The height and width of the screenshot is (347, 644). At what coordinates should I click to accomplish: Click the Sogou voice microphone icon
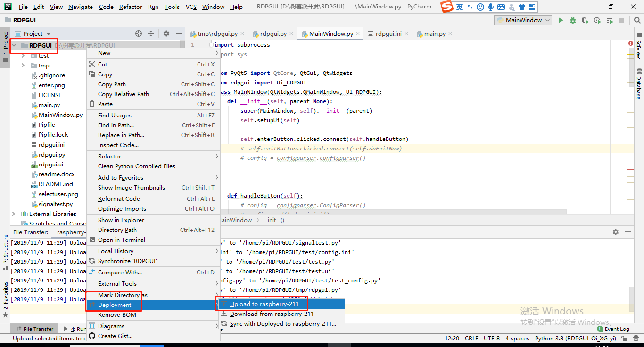491,7
